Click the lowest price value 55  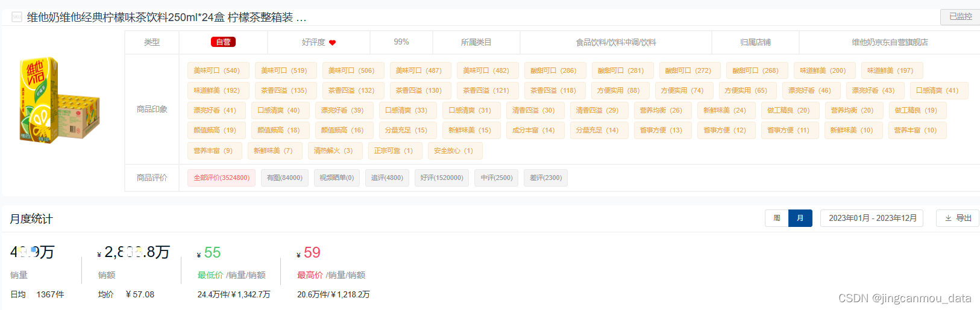212,252
